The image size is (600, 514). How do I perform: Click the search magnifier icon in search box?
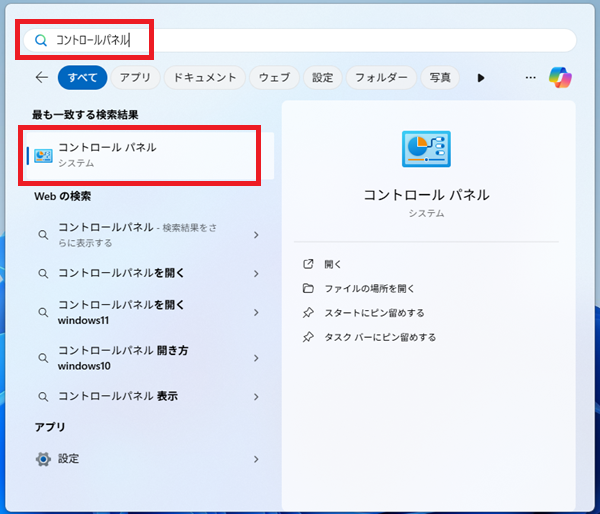tap(41, 40)
